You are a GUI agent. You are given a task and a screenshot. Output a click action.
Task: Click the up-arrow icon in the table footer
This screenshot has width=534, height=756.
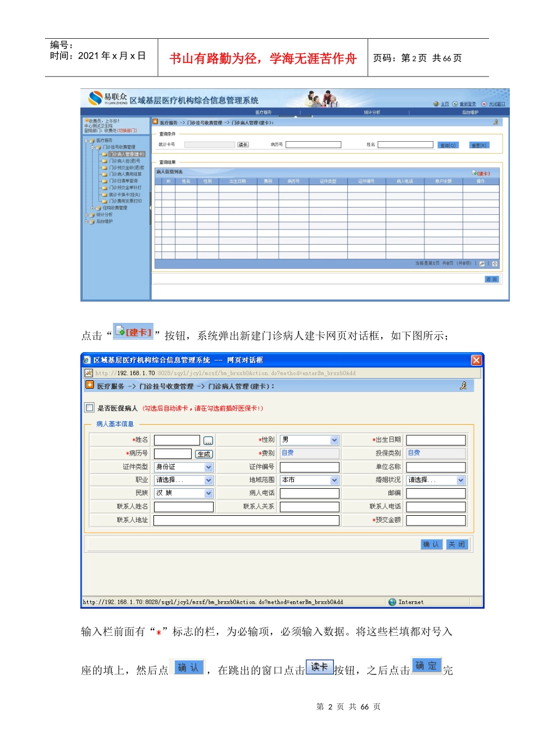[495, 263]
